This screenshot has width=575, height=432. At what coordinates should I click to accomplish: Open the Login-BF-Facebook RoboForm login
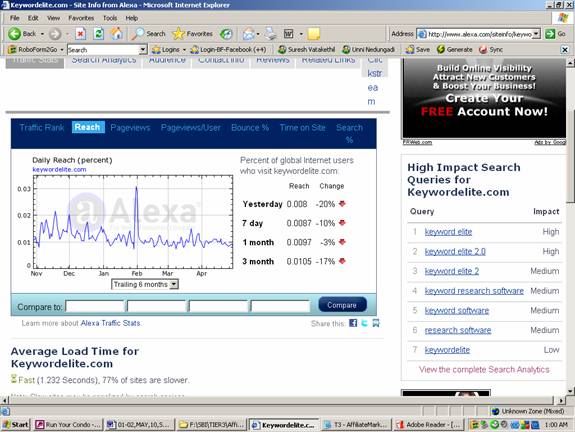(229, 49)
